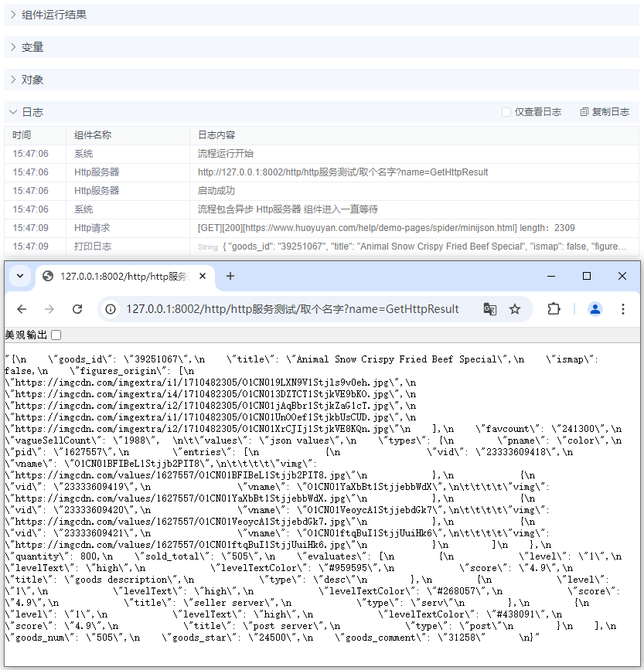Open Google Translate icon in address bar
644x670 pixels.
click(490, 308)
